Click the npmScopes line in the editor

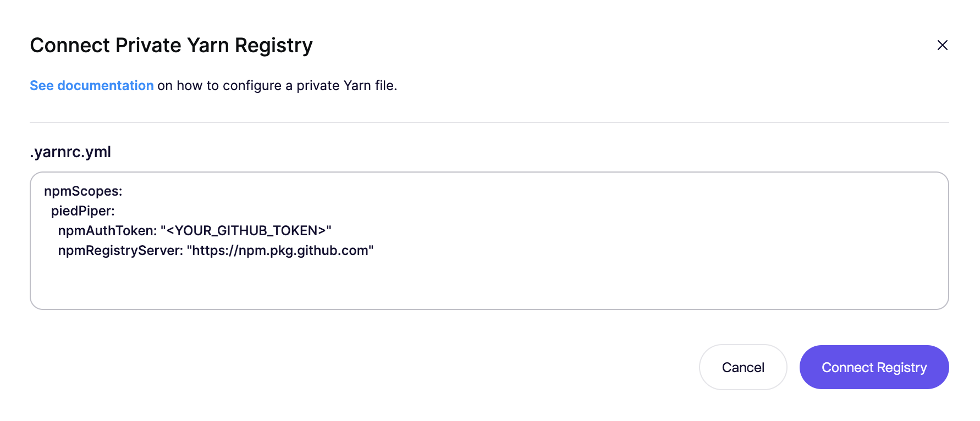(x=83, y=191)
